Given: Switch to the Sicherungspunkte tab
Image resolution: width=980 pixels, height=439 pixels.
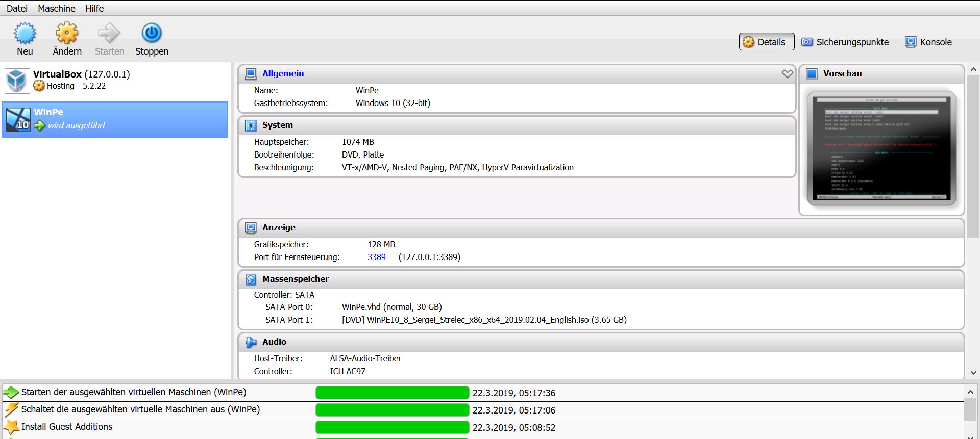Looking at the screenshot, I should [845, 42].
